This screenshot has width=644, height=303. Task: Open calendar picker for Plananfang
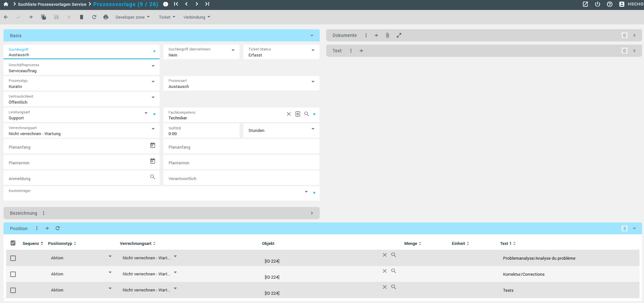152,145
